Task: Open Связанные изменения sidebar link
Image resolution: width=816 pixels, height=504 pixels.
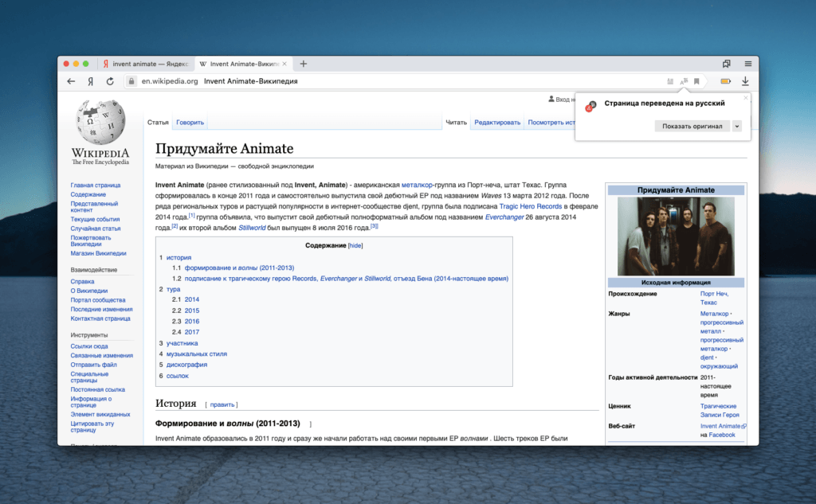Action: pos(101,356)
